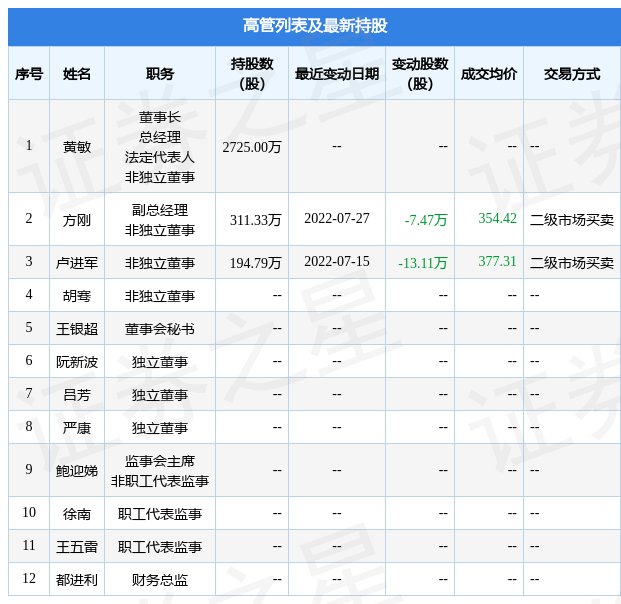This screenshot has height=604, width=621.
Task: Click the table title 高管列表及最新持股
Action: pyautogui.click(x=315, y=26)
